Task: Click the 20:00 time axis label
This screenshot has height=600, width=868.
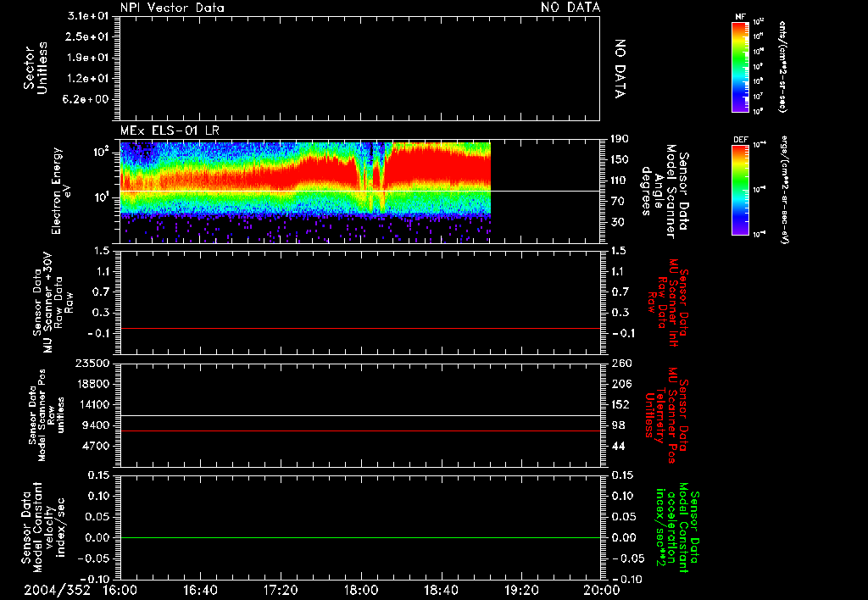Action: [601, 590]
